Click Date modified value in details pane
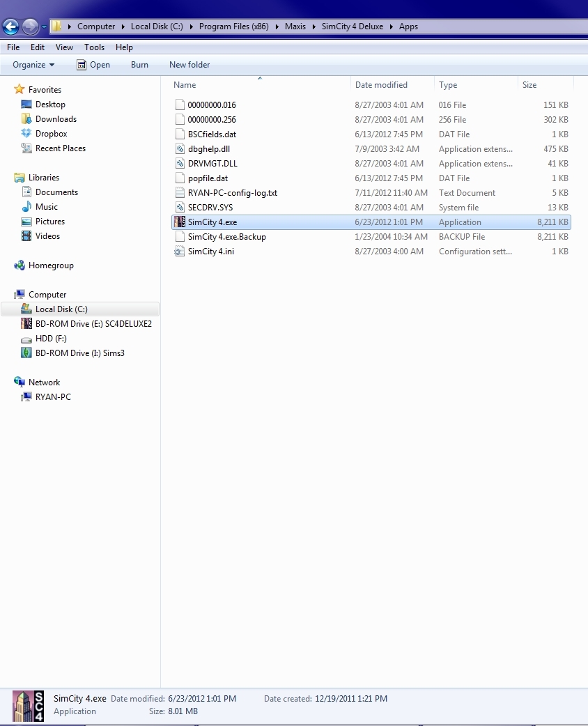Viewport: 588px width, 726px height. pyautogui.click(x=202, y=699)
